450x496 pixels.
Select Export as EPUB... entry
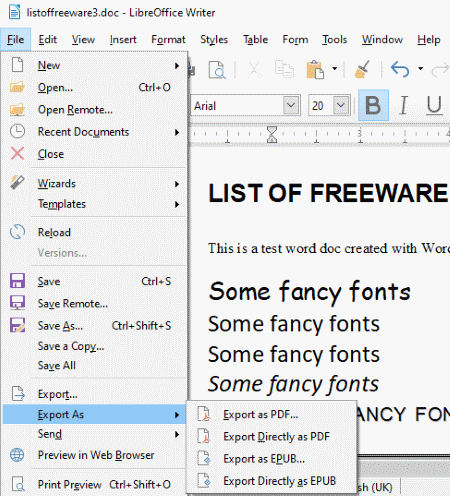click(x=271, y=459)
